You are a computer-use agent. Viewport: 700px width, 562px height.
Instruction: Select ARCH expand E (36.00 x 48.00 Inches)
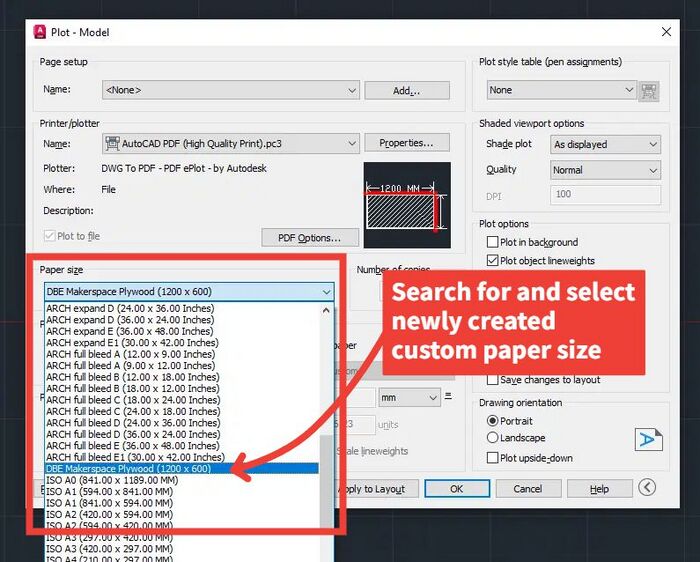pyautogui.click(x=182, y=331)
